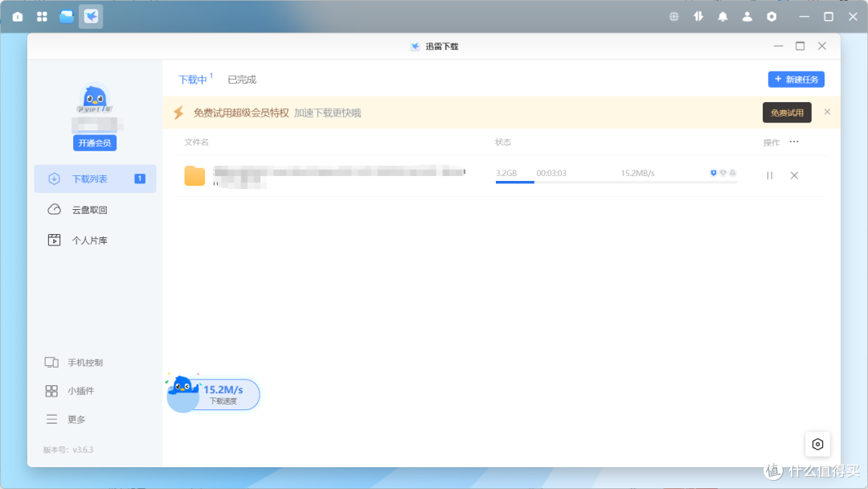The height and width of the screenshot is (489, 868).
Task: Expand the 更多 menu in the sidebar
Action: (65, 419)
